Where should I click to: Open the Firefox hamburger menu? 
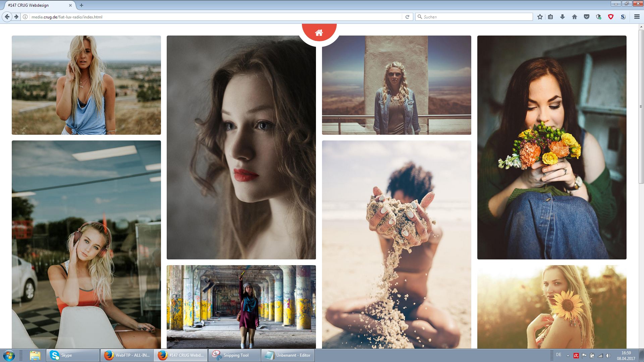[x=637, y=17]
